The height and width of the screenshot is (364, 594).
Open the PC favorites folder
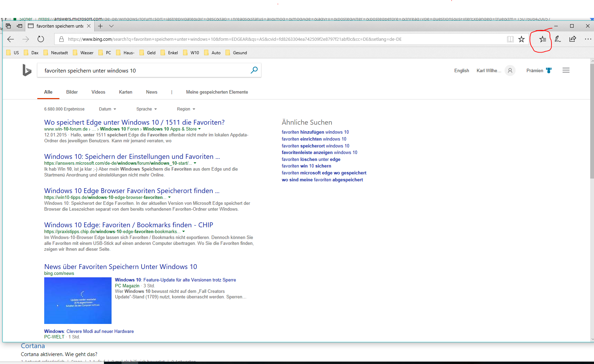105,52
